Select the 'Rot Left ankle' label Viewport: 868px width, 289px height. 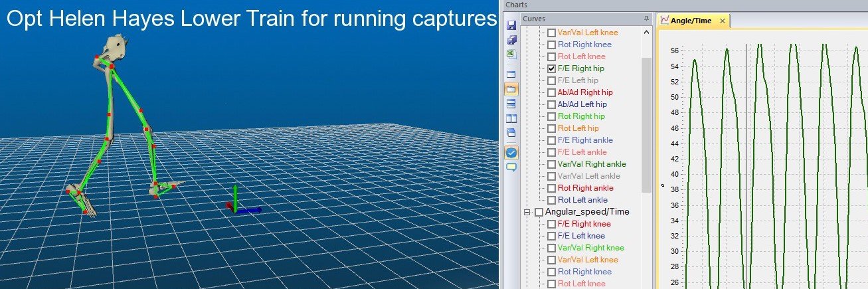pyautogui.click(x=582, y=200)
